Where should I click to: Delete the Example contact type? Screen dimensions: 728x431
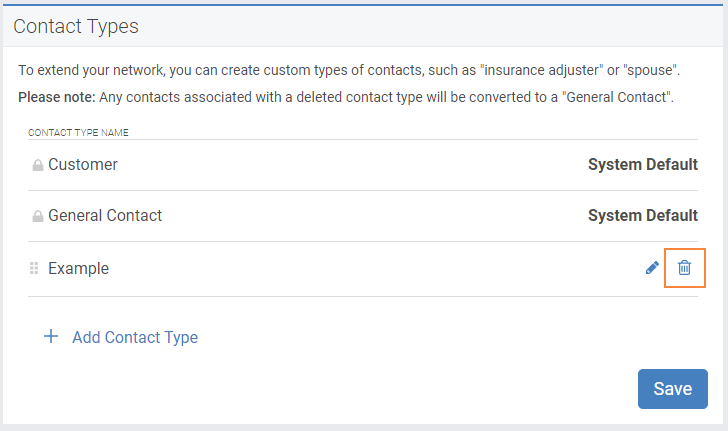click(684, 268)
